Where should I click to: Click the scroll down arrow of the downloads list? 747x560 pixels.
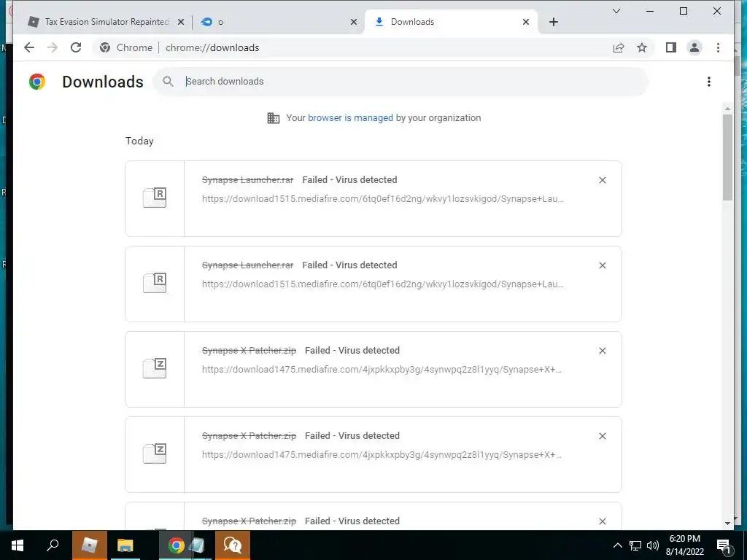(x=727, y=524)
